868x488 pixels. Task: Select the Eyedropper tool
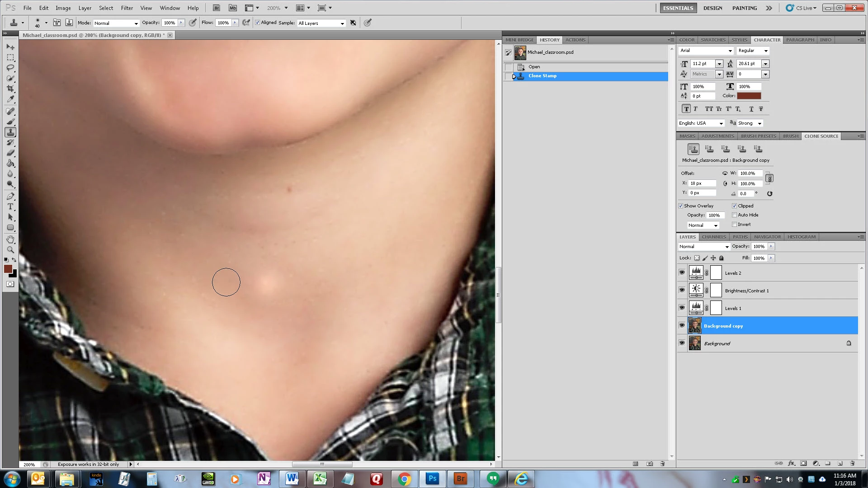10,99
